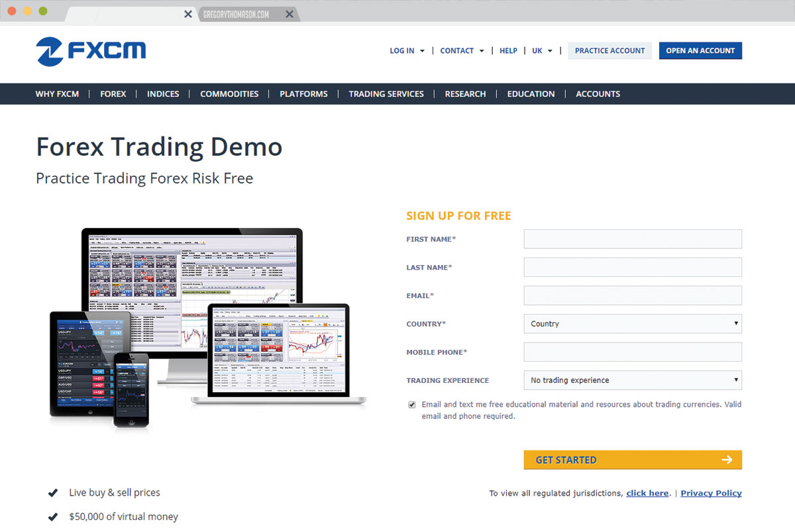Focus the LAST NAME input field
The width and height of the screenshot is (795, 532).
pyautogui.click(x=633, y=268)
